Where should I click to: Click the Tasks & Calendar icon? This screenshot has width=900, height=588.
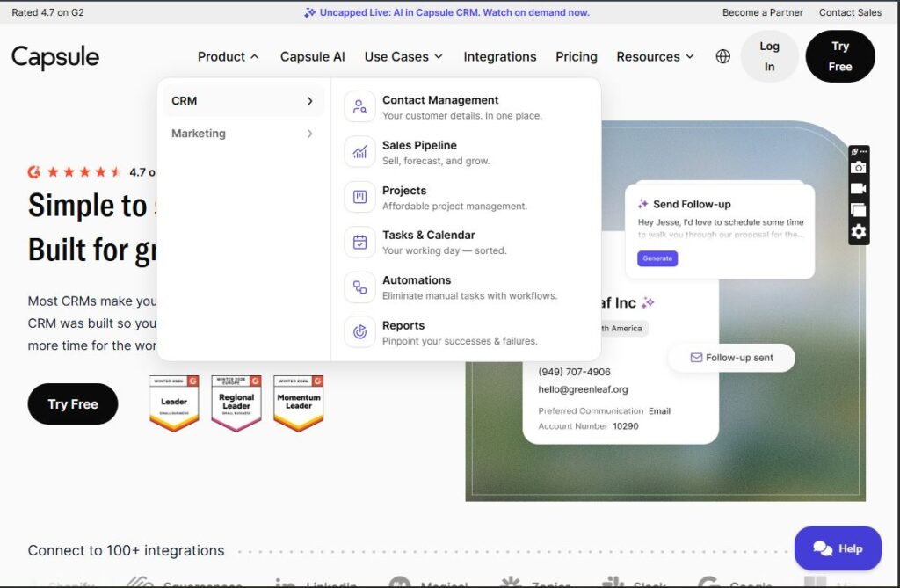(359, 241)
